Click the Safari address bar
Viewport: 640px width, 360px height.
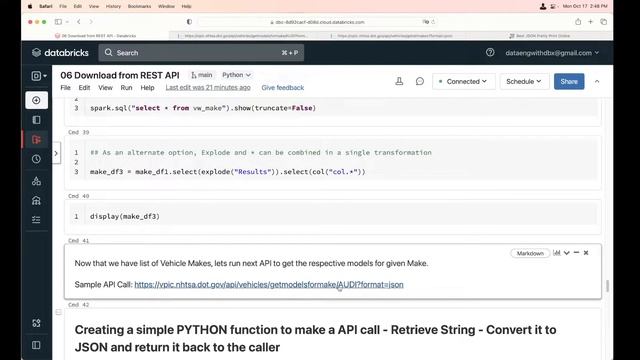[317, 22]
